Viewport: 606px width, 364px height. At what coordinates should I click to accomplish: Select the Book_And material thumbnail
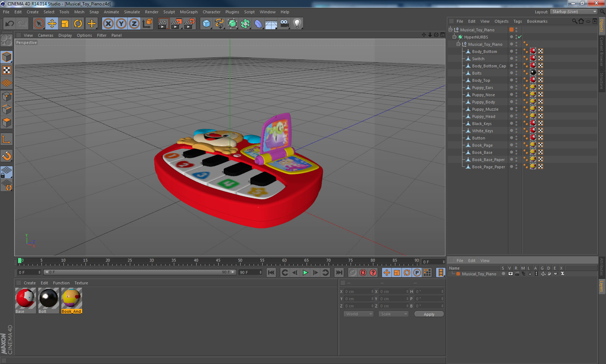pyautogui.click(x=71, y=298)
